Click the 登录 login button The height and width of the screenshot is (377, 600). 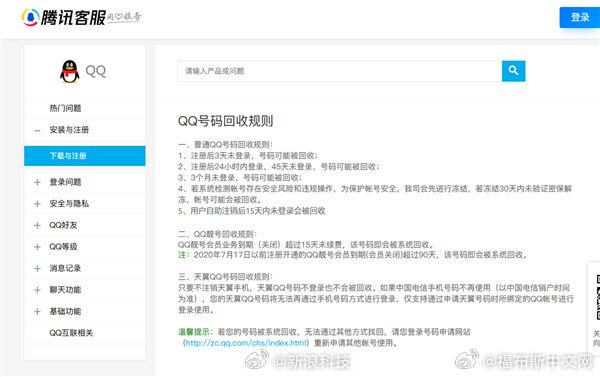click(580, 17)
